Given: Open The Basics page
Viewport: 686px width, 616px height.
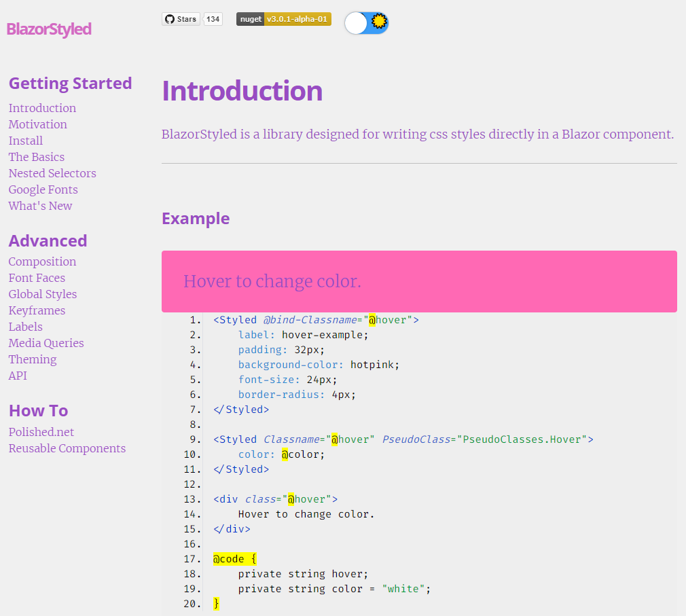Looking at the screenshot, I should coord(37,157).
